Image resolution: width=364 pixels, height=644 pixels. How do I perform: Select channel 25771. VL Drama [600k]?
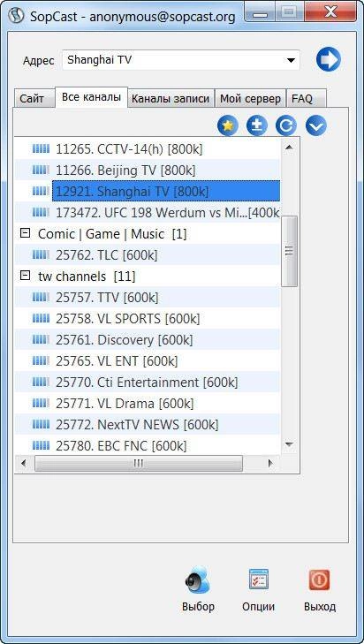[x=125, y=404]
